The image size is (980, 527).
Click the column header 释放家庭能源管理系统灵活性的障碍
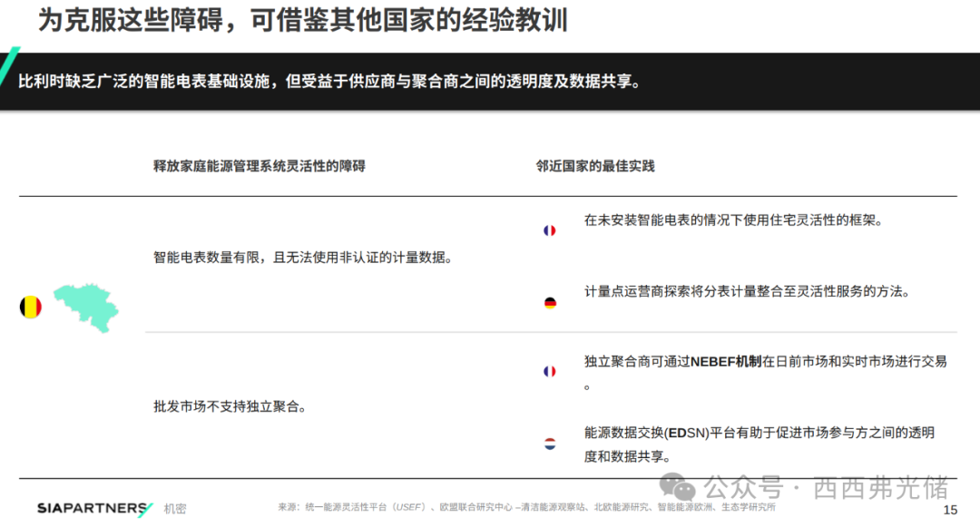pos(260,166)
